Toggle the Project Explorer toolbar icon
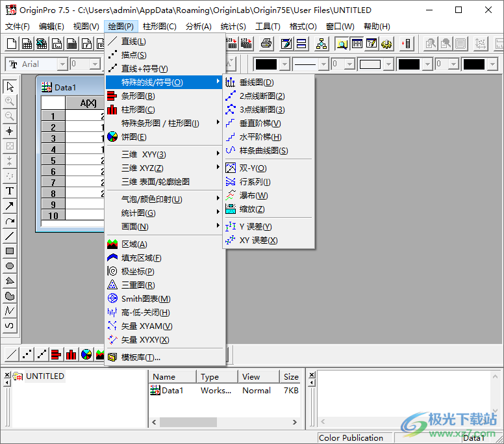 pyautogui.click(x=342, y=44)
